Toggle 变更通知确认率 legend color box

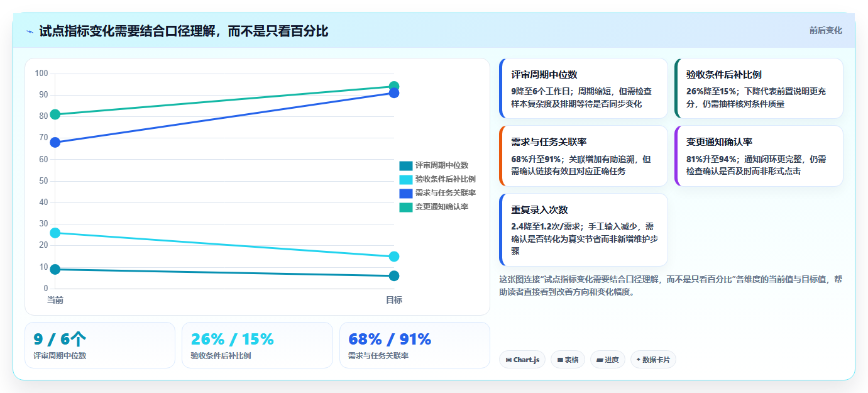coord(406,207)
